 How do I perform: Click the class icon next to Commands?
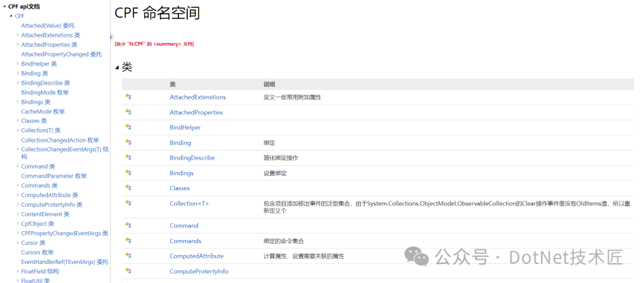(128, 241)
